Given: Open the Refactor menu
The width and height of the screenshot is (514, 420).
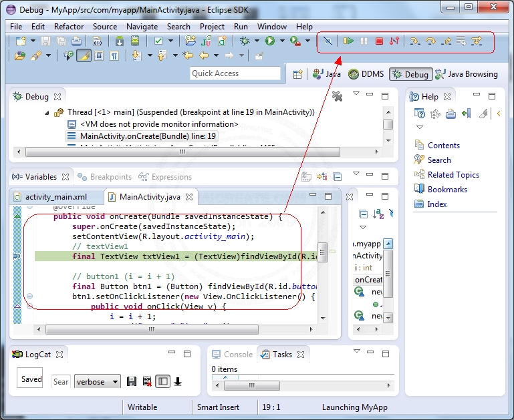Looking at the screenshot, I should point(69,27).
